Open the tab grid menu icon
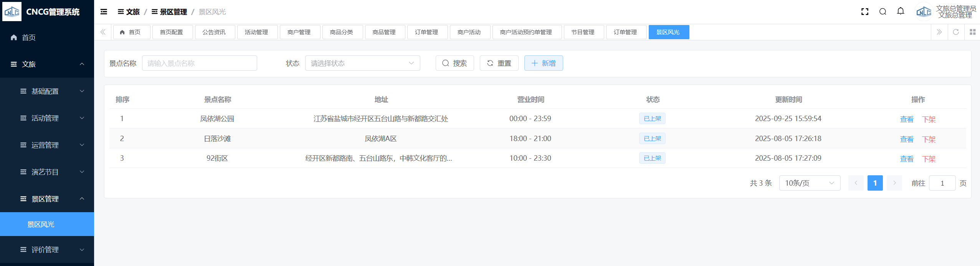This screenshot has height=266, width=980. click(972, 32)
